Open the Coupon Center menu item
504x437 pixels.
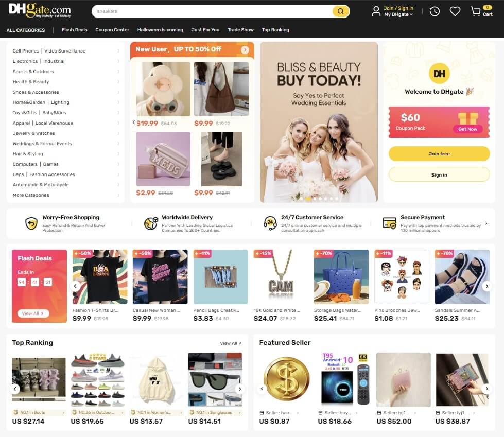click(112, 30)
